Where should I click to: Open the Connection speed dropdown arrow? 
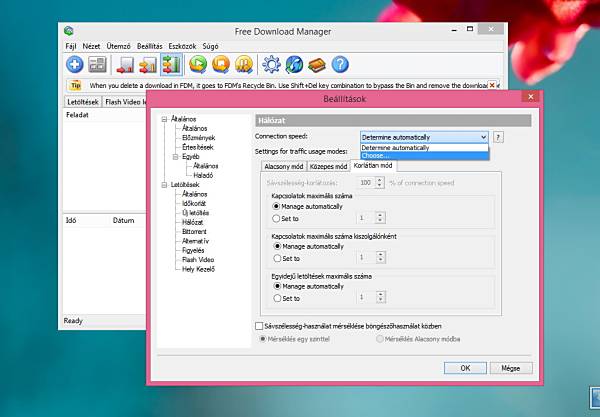tap(483, 137)
